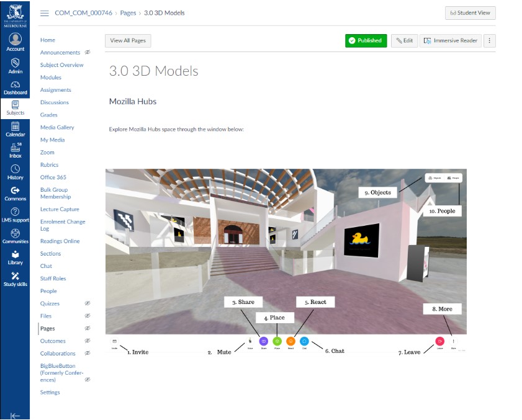The width and height of the screenshot is (522, 420).
Task: Collapse the global navigation sidebar arrow
Action: (15, 416)
